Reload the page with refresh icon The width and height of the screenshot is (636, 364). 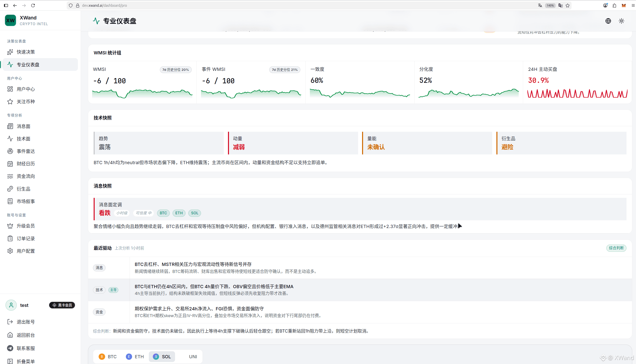click(33, 5)
